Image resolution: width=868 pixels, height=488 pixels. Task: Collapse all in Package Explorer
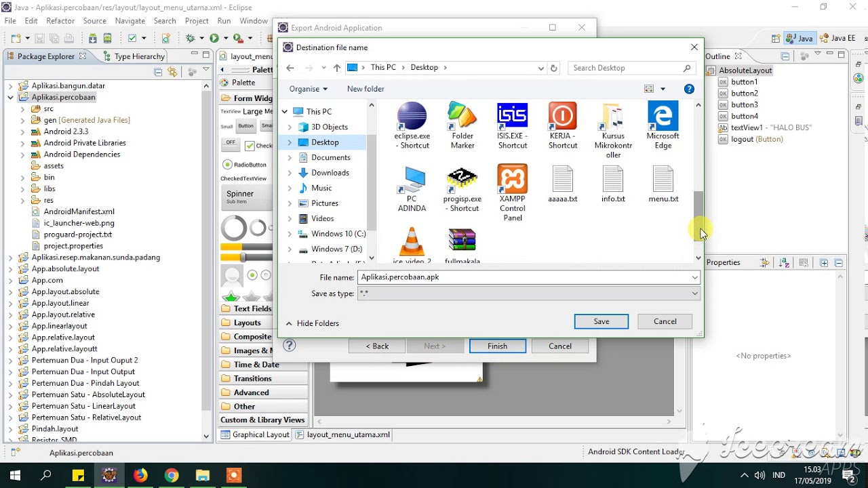[x=158, y=72]
